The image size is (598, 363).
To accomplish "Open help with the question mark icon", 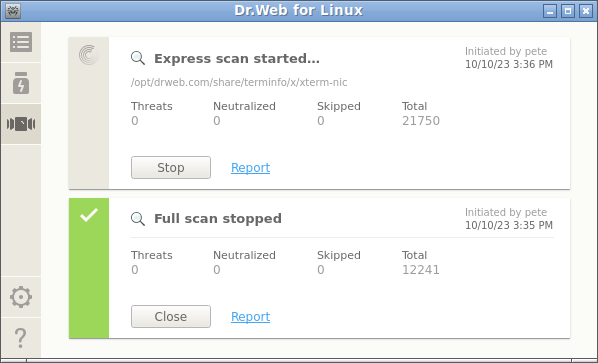I will tap(21, 338).
